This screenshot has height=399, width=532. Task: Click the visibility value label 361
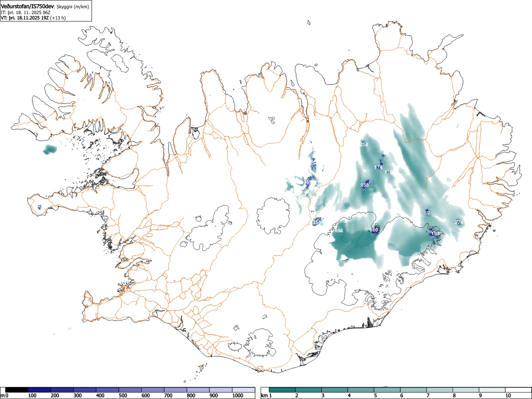coord(307,182)
